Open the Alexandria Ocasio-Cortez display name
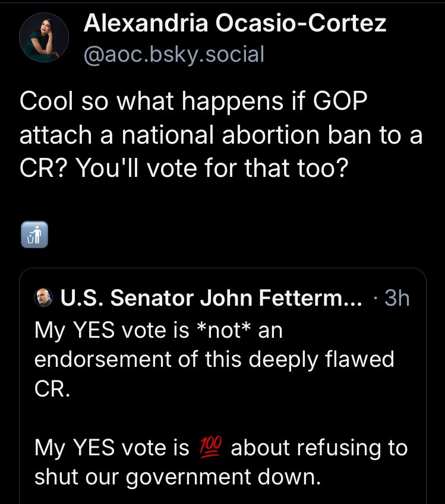 pos(235,24)
